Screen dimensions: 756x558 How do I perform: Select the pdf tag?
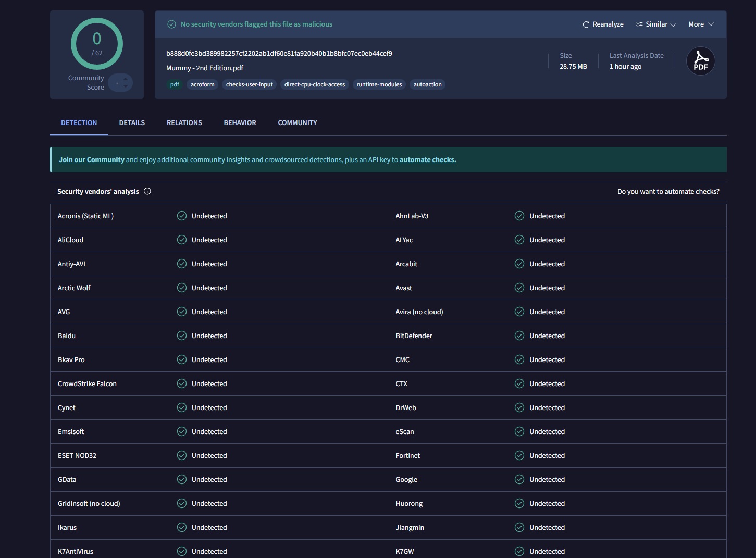tap(175, 84)
